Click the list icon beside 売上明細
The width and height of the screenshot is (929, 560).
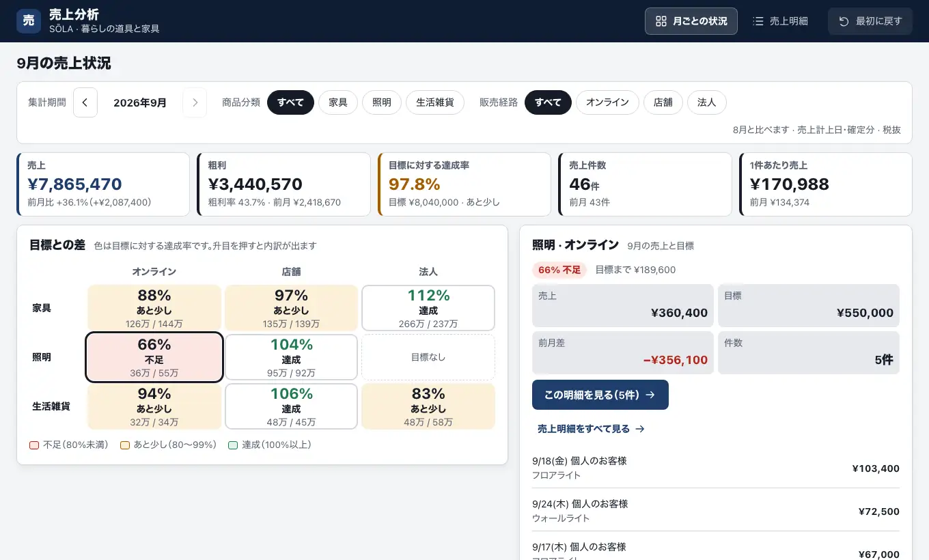tap(758, 21)
